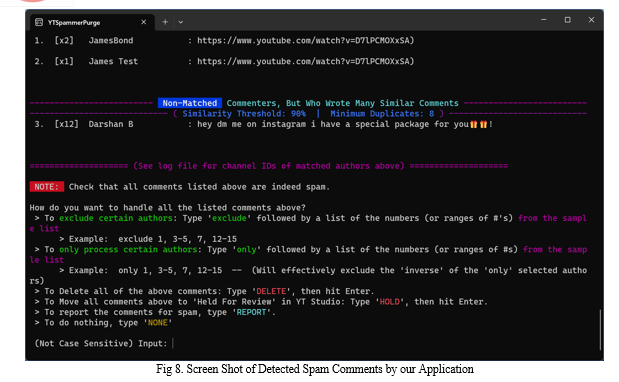Minimize the terminal window

click(544, 20)
